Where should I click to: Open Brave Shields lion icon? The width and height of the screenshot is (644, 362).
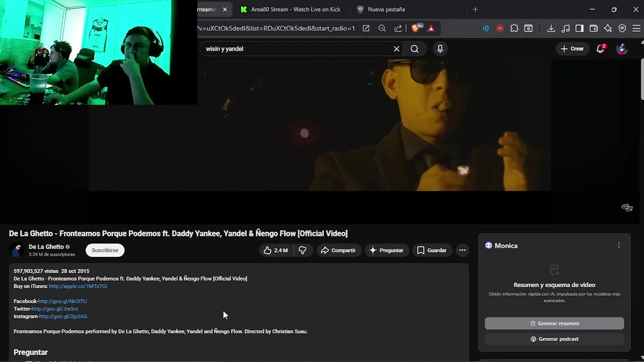click(417, 28)
